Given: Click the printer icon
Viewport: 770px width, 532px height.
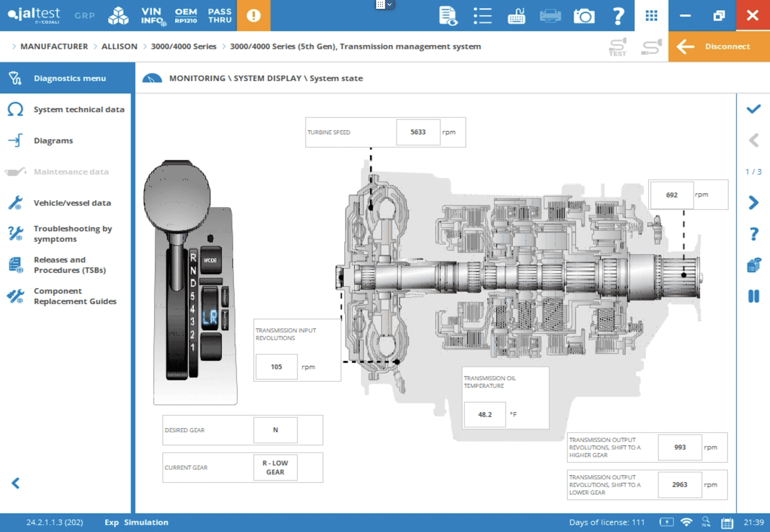Looking at the screenshot, I should click(550, 16).
